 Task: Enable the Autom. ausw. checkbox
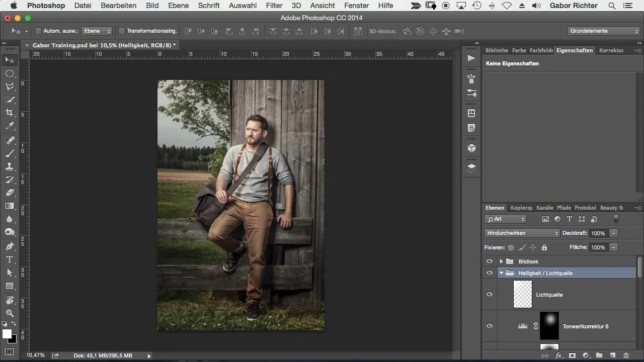(x=38, y=31)
